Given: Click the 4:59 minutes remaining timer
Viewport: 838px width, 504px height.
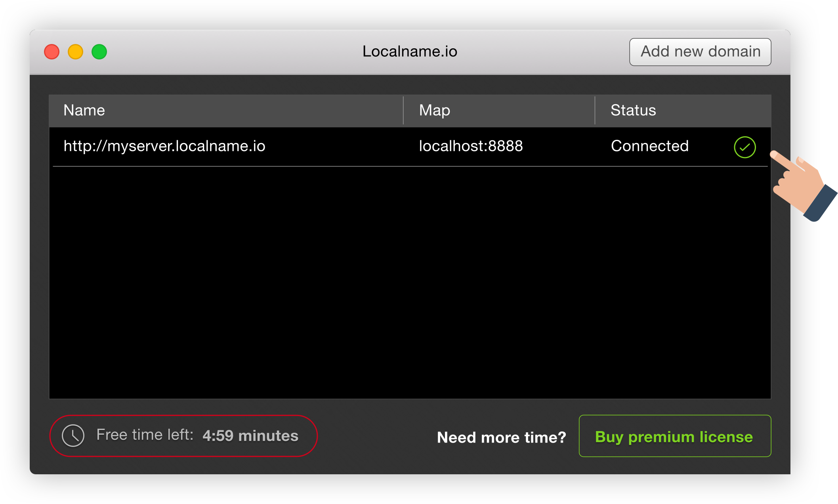Looking at the screenshot, I should click(250, 436).
